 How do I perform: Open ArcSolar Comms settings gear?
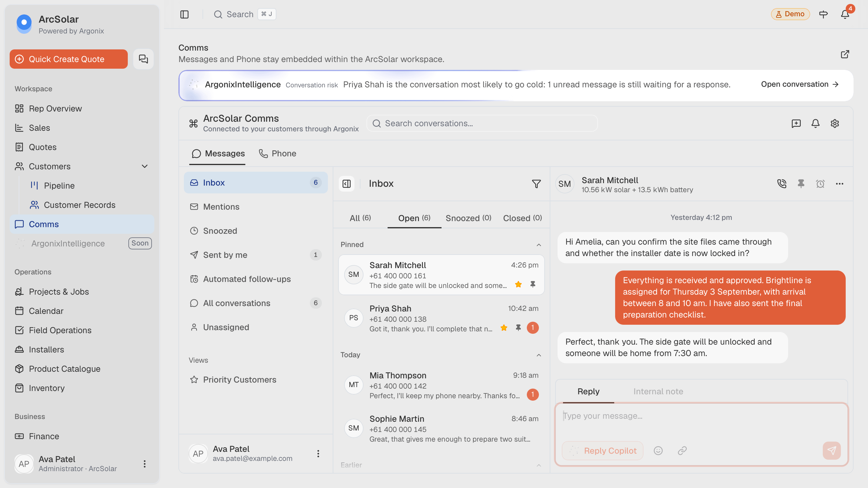tap(835, 124)
